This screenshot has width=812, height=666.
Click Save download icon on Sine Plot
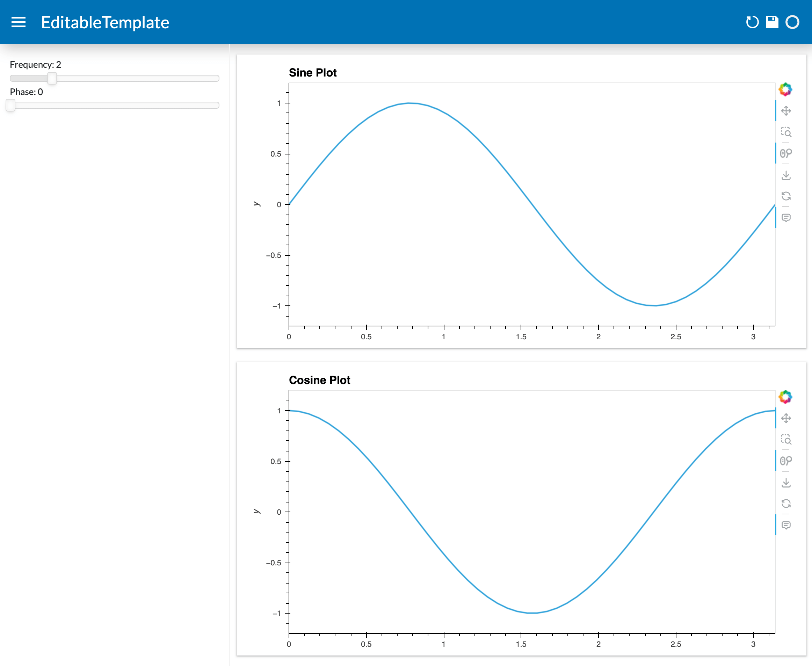[786, 175]
